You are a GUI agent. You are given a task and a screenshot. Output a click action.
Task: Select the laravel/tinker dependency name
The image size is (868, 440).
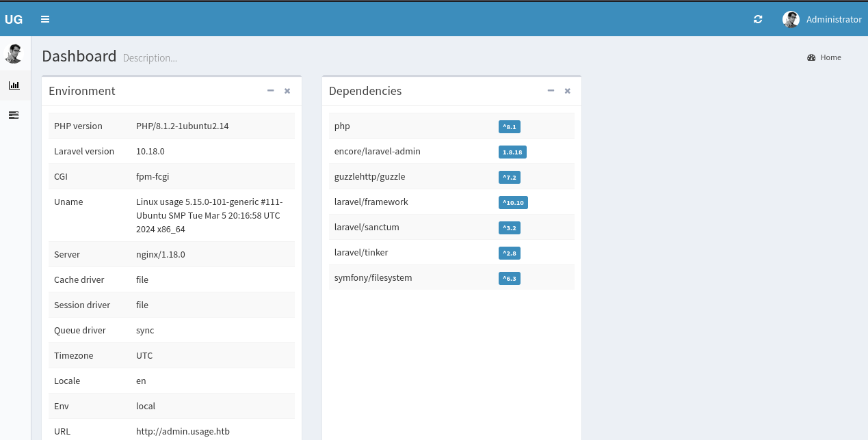coord(361,252)
